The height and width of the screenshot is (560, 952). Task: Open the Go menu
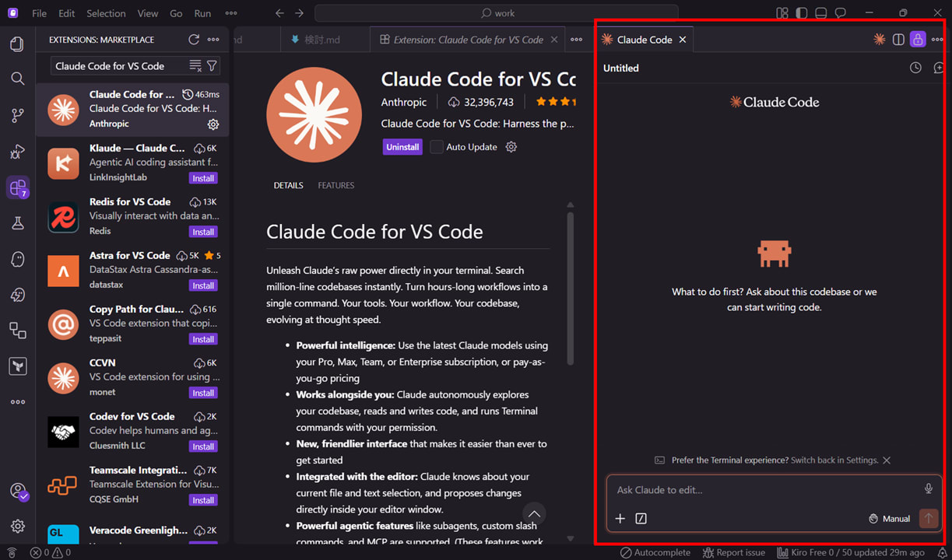click(x=176, y=13)
